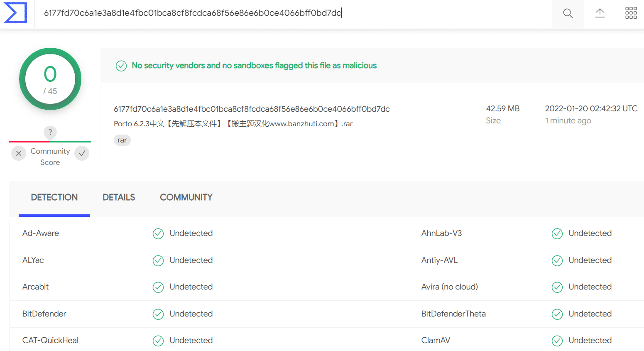Click the 0 / 45 detection score circle
This screenshot has height=351, width=644.
[x=50, y=79]
